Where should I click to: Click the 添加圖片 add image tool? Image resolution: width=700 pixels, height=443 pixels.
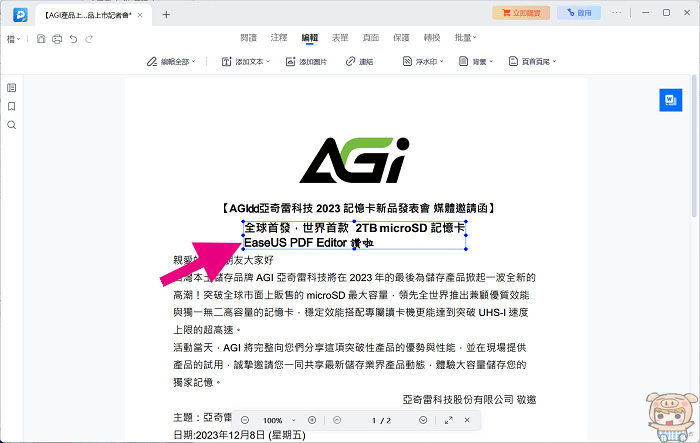(x=306, y=62)
